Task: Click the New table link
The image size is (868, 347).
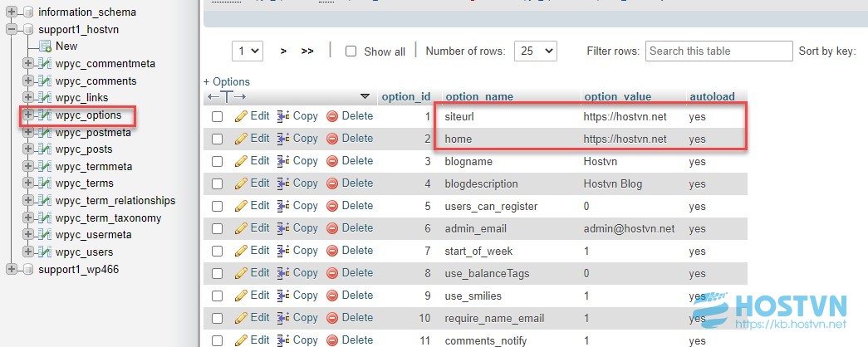Action: [66, 46]
